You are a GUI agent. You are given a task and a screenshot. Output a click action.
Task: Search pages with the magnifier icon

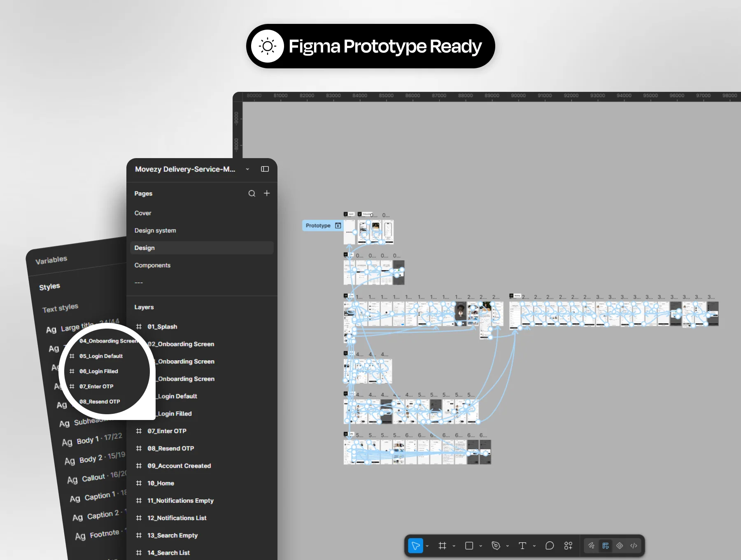click(x=252, y=194)
